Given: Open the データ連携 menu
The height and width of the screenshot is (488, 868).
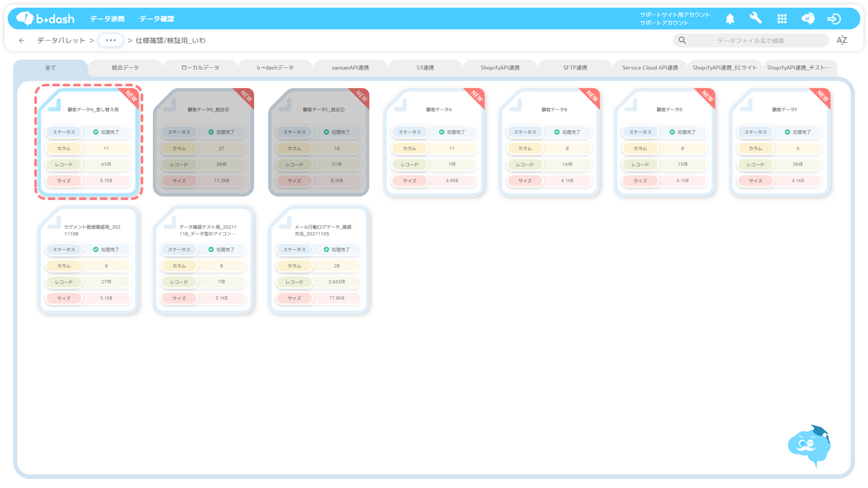Looking at the screenshot, I should click(107, 19).
